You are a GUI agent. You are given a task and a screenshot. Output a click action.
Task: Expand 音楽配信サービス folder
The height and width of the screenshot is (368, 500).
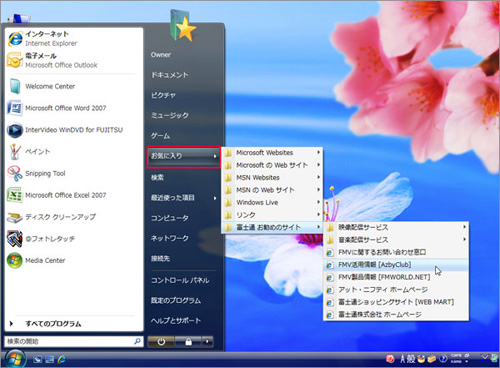[x=396, y=240]
